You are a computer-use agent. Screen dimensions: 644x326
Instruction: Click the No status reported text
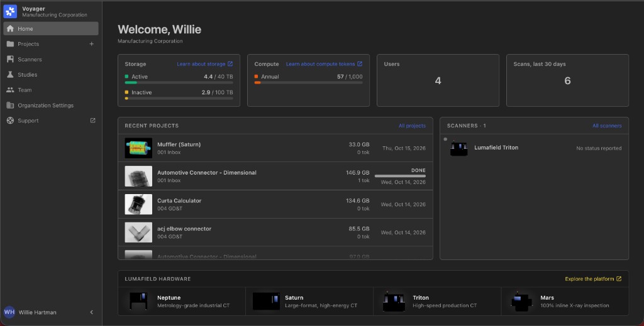pyautogui.click(x=599, y=148)
